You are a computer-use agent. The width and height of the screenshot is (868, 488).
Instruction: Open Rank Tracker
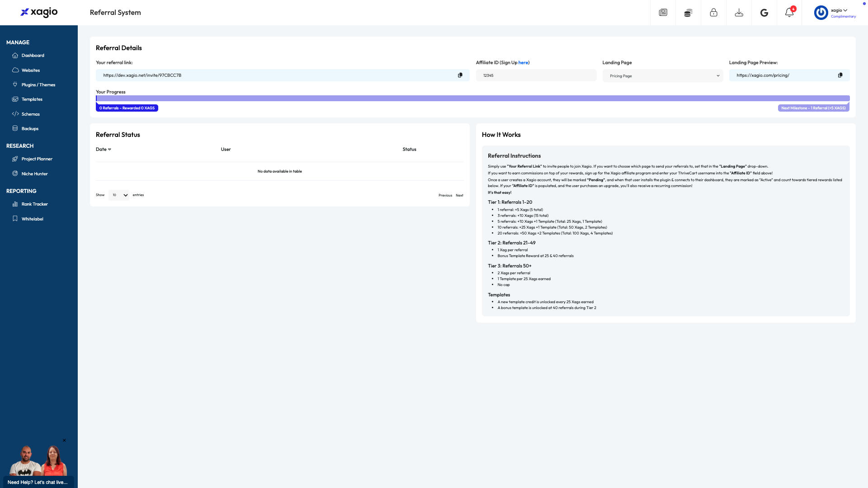tap(35, 204)
